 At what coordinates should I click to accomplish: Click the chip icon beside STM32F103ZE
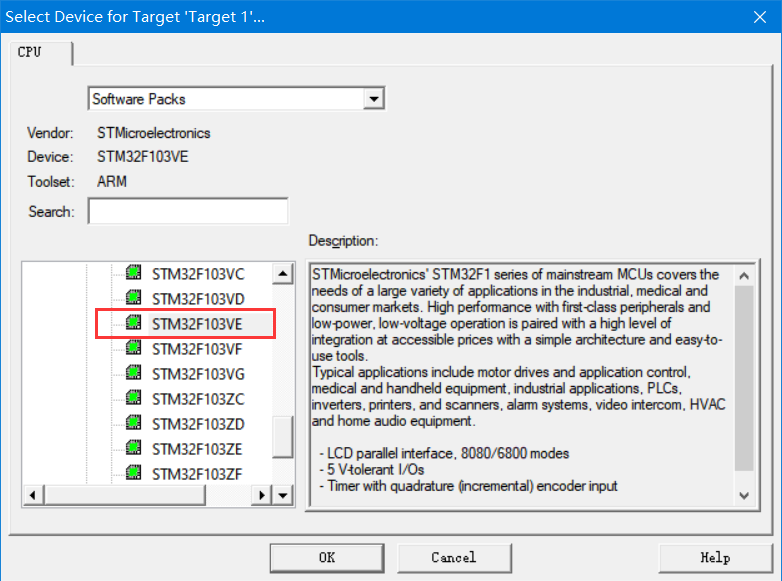133,447
